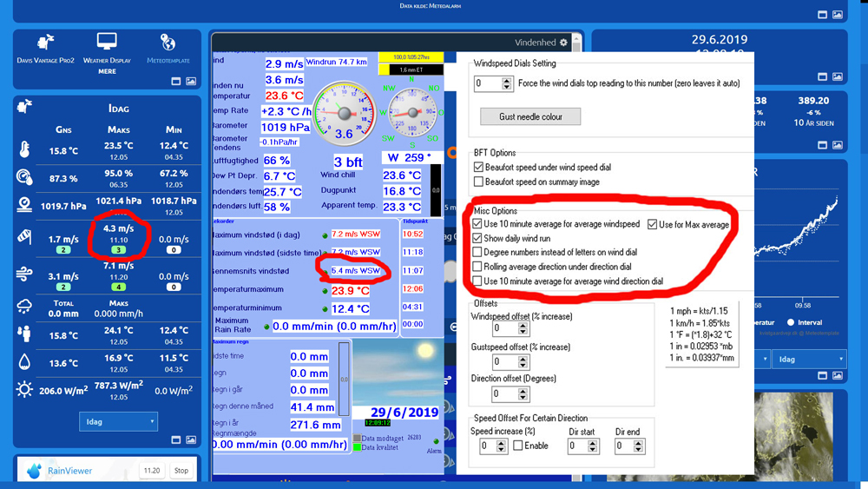Increase Speed increase percent spinner
Screen dimensions: 868x489
(501, 443)
